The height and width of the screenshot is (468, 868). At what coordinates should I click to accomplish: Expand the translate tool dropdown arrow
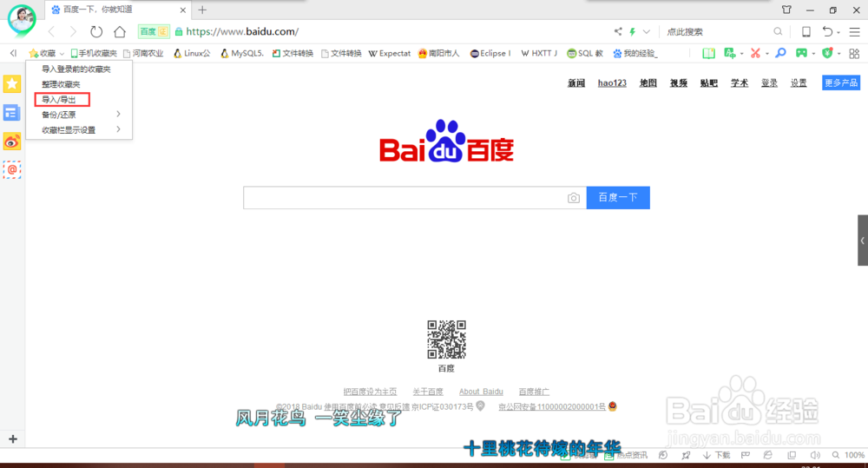741,54
